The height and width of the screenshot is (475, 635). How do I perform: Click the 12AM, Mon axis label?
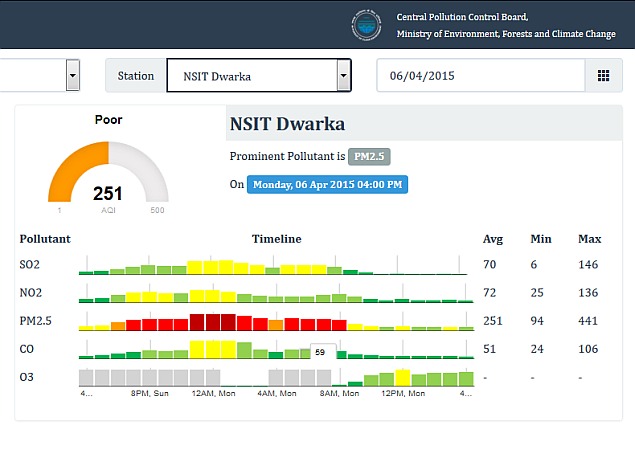pyautogui.click(x=213, y=394)
